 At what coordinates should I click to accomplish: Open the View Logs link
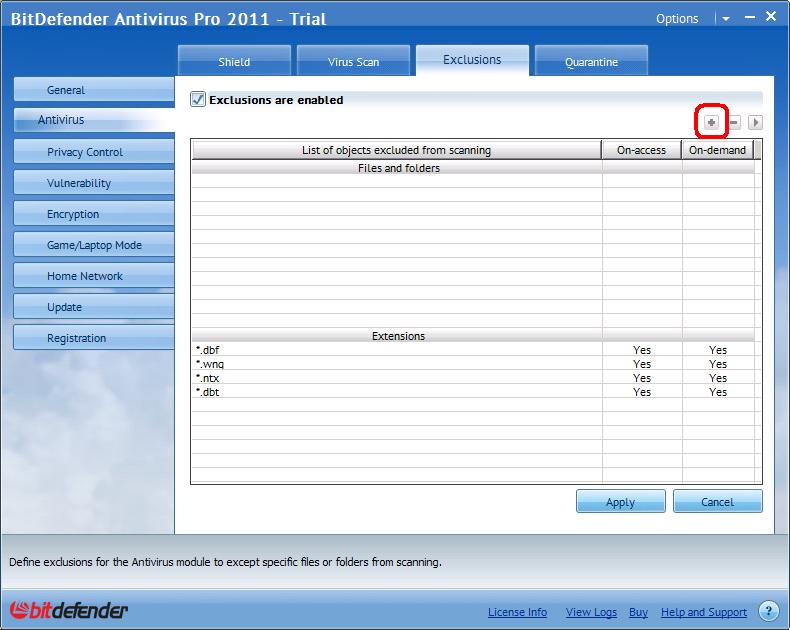pyautogui.click(x=591, y=612)
